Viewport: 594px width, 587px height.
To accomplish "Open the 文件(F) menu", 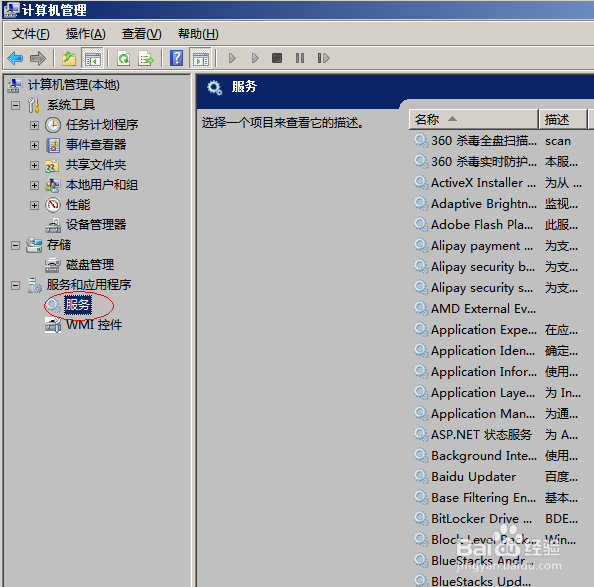I will tap(30, 34).
